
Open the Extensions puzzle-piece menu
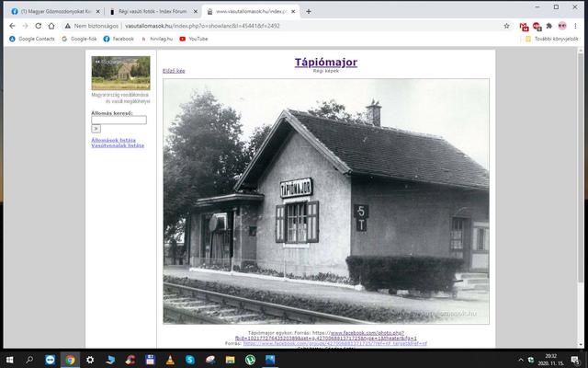[549, 26]
